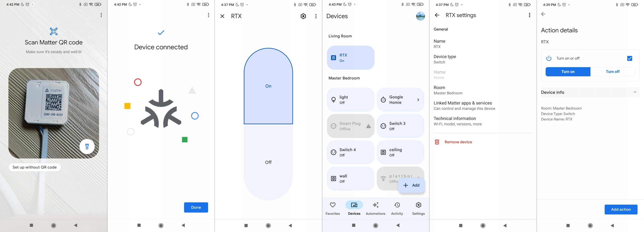This screenshot has width=644, height=232.
Task: Open RTX device settings via the gear icon
Action: (x=303, y=16)
